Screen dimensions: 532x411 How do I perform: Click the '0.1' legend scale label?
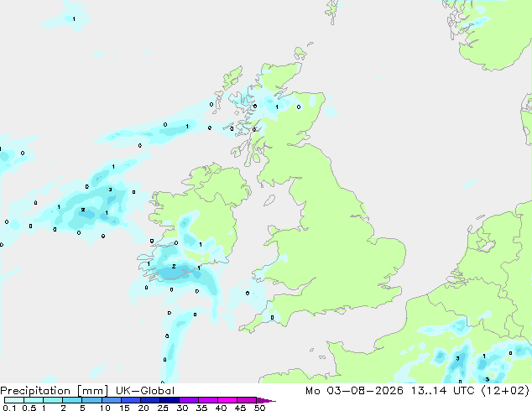coord(9,408)
